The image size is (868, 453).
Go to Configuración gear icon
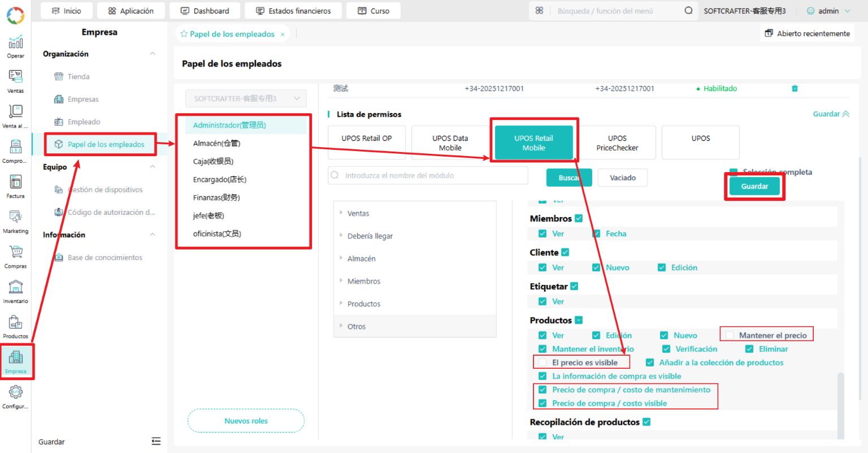point(15,397)
